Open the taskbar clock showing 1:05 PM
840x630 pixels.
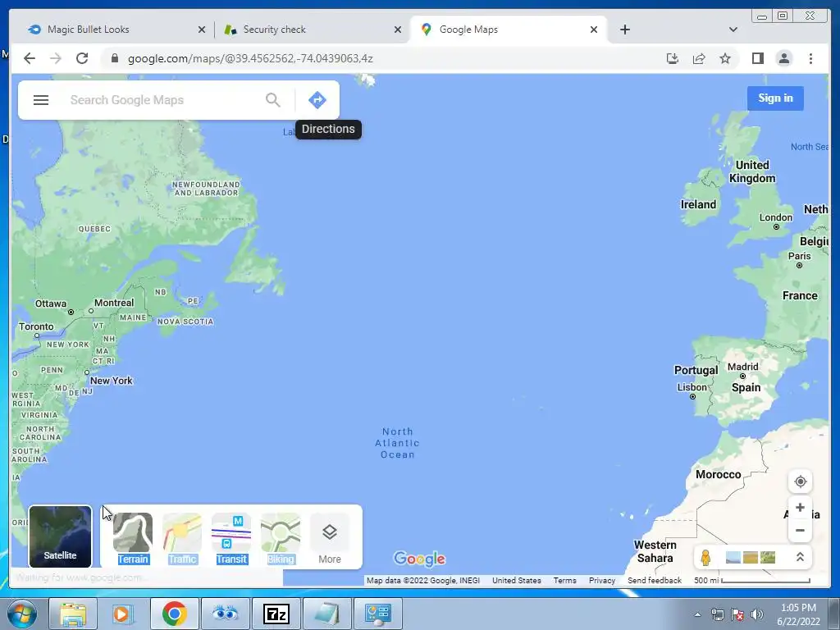[798, 614]
